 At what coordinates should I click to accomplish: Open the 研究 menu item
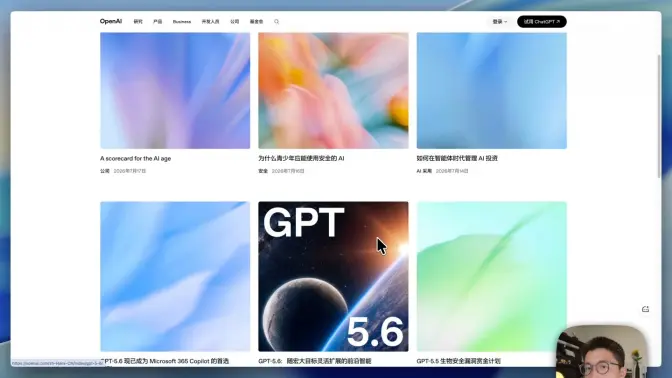point(138,21)
